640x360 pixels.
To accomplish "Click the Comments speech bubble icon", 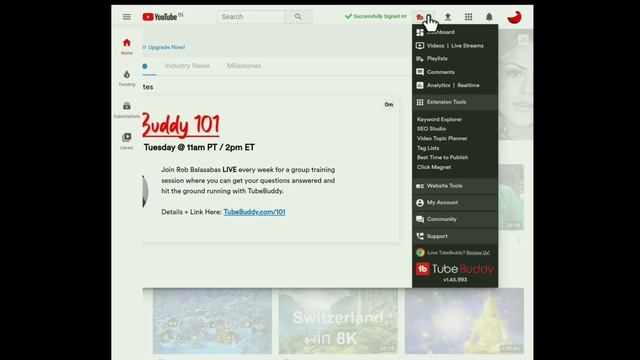I will [x=420, y=72].
